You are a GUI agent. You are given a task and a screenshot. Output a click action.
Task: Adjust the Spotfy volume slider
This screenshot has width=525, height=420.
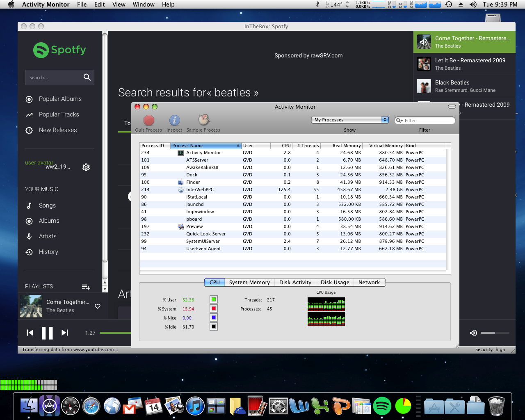495,333
